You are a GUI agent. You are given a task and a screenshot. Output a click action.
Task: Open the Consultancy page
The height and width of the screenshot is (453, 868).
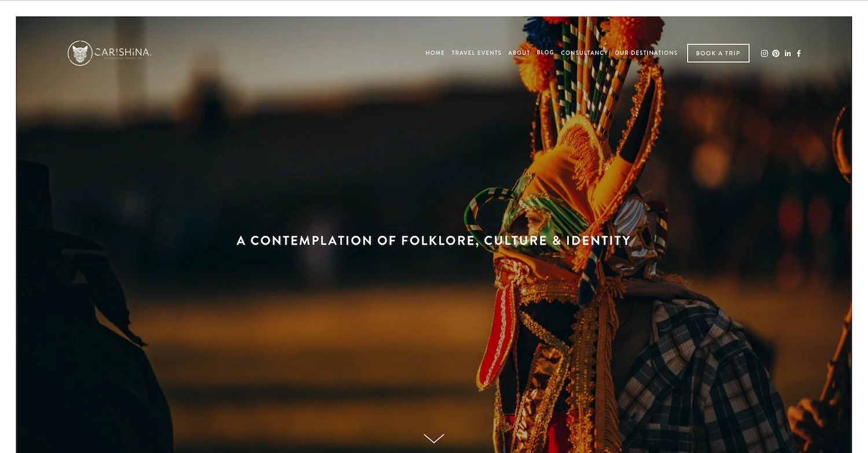(584, 53)
